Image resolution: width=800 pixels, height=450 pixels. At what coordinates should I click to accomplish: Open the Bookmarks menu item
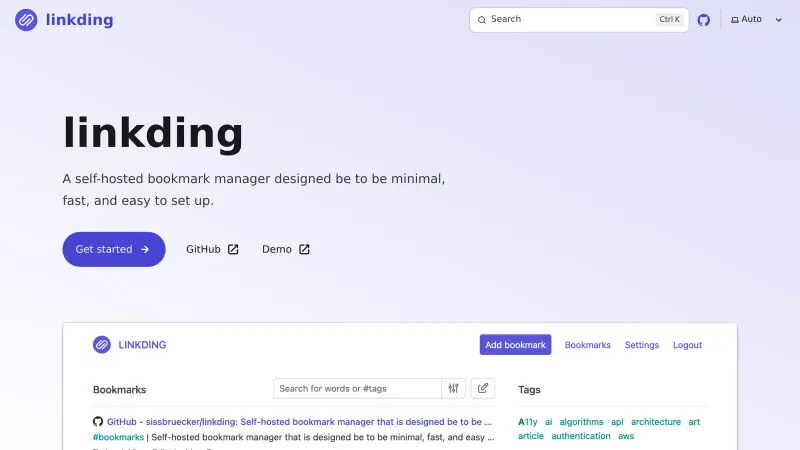click(x=588, y=345)
